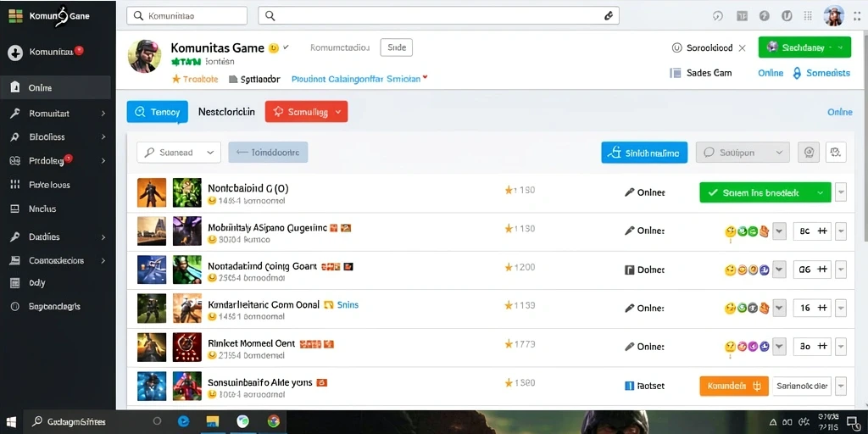Open dropdown beside emojis in Mobnlitialy row
Viewport: 868px width, 434px height.
click(x=780, y=231)
